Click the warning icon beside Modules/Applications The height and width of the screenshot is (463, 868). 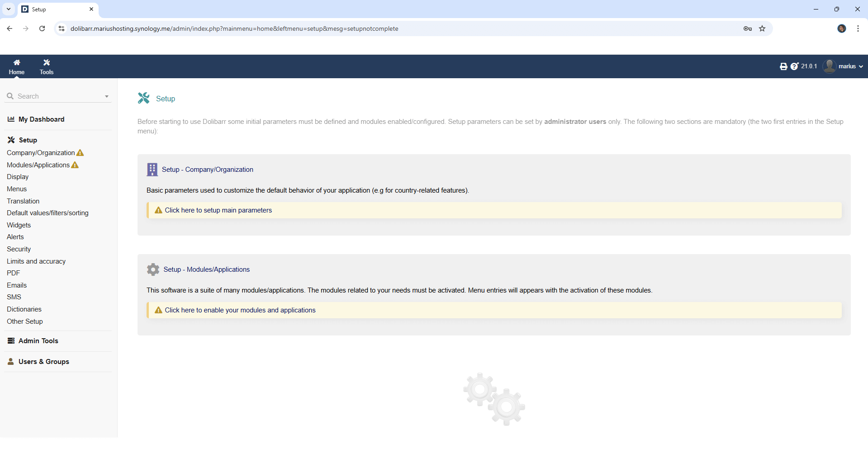(75, 165)
